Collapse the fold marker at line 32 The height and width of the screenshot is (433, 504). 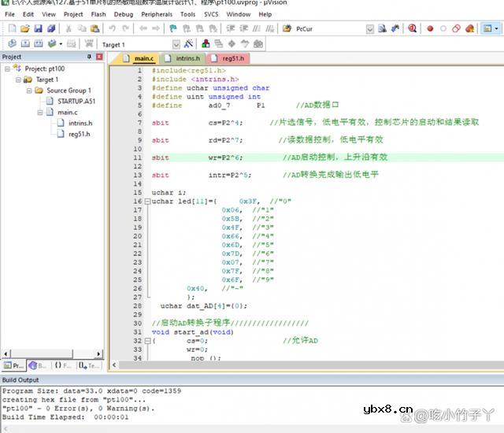[x=146, y=341]
